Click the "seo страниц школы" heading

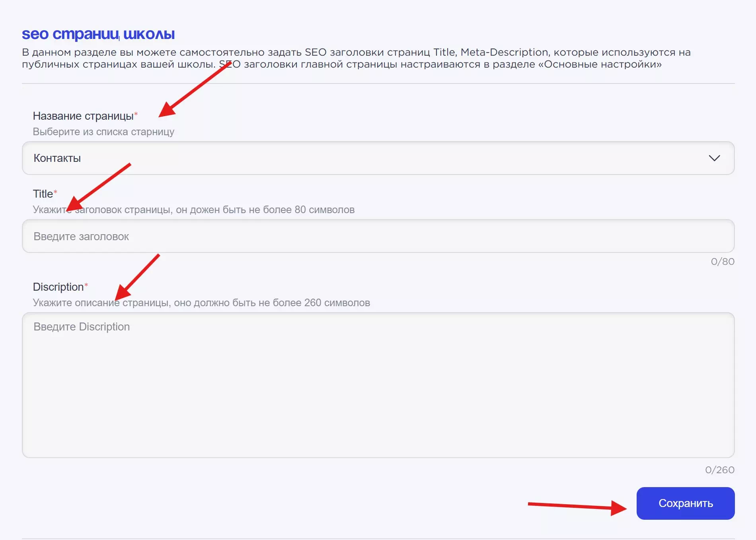coord(98,34)
